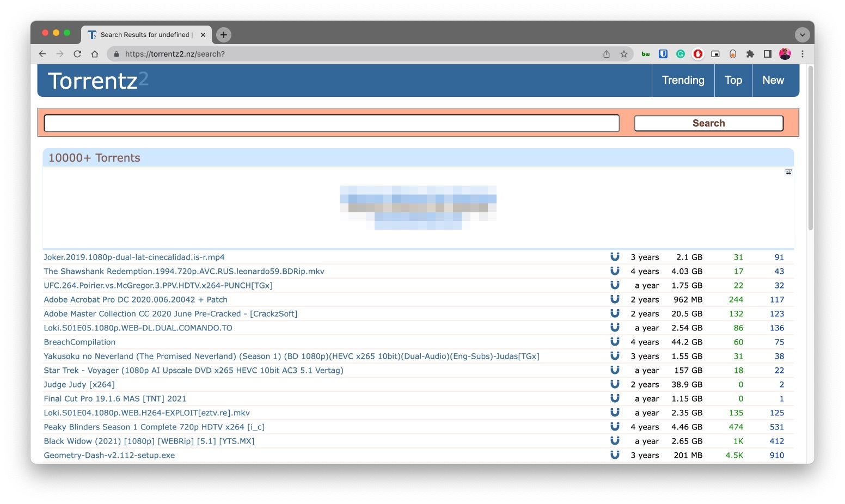845x504 pixels.
Task: Click the ad badge icon above the banner
Action: 788,172
